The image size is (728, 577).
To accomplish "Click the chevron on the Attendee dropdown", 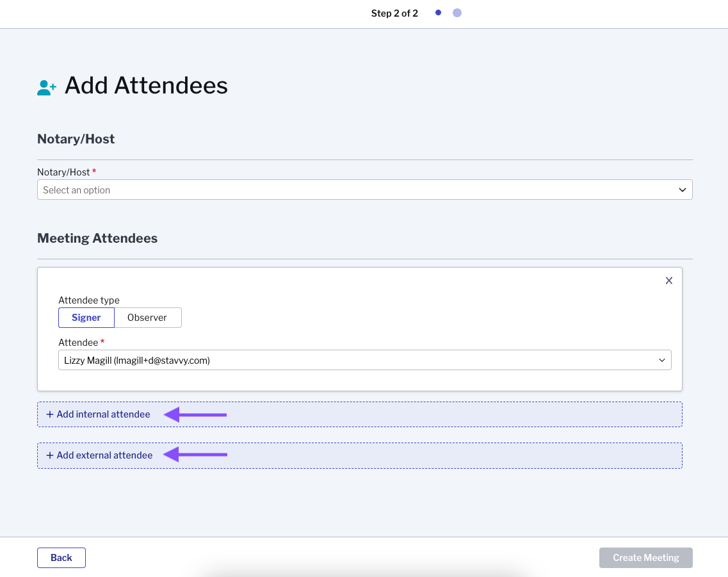I will coord(662,360).
